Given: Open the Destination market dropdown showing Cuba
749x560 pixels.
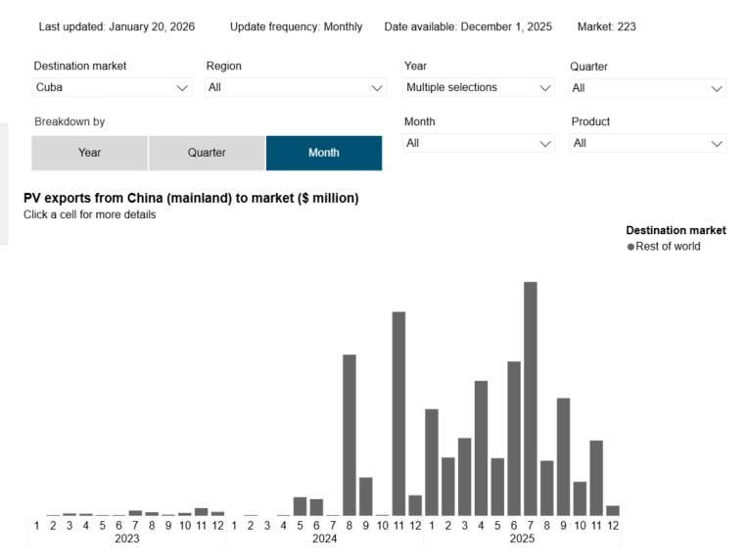Looking at the screenshot, I should (x=111, y=88).
